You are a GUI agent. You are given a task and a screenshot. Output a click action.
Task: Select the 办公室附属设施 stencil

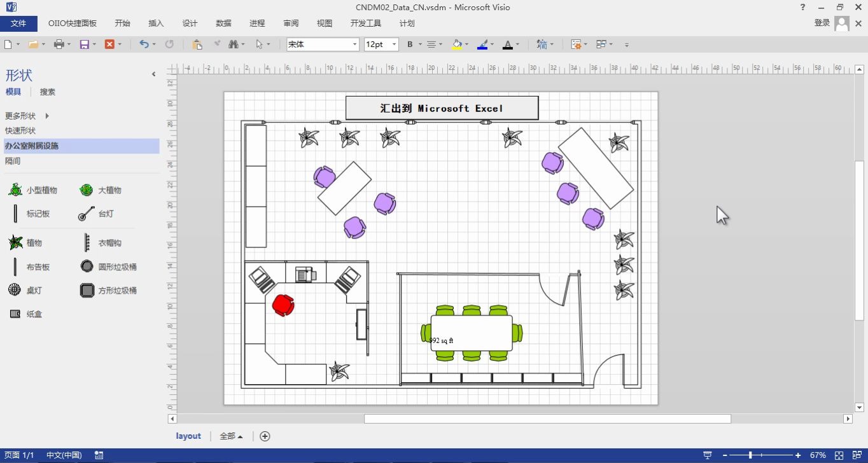81,146
